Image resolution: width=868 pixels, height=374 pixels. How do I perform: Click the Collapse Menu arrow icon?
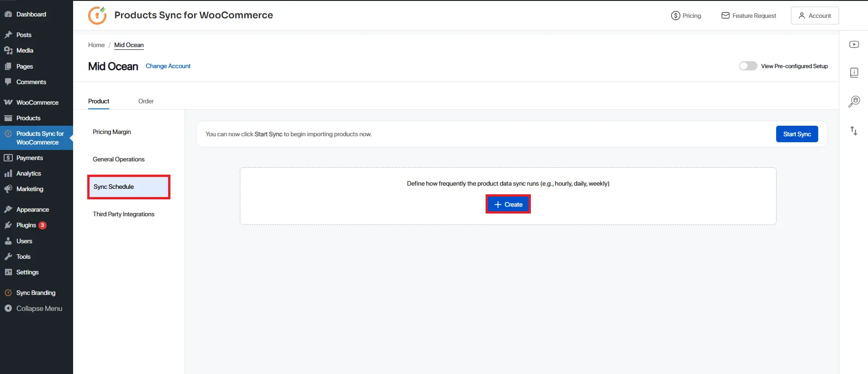pyautogui.click(x=8, y=308)
